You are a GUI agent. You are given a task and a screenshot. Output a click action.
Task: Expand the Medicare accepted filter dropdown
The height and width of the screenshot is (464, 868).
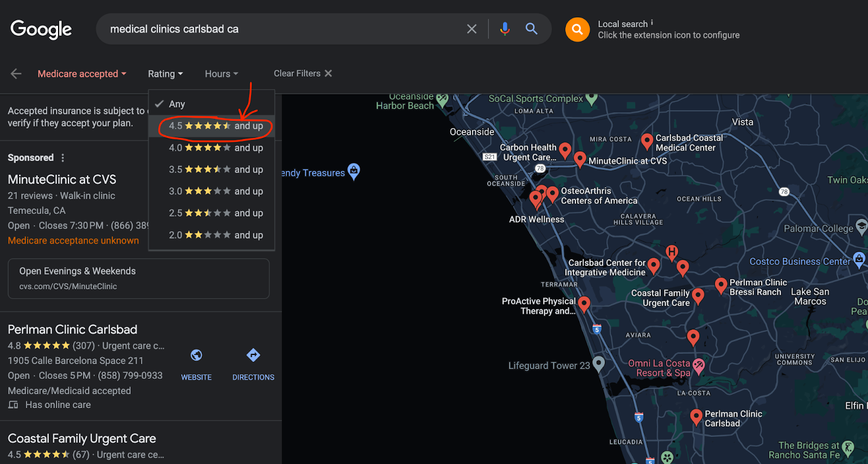pos(82,74)
